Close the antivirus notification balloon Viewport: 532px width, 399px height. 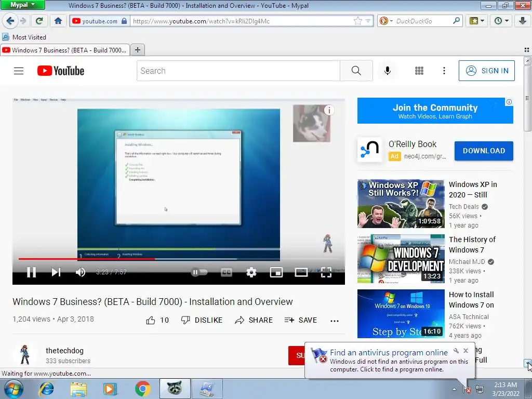click(x=465, y=351)
